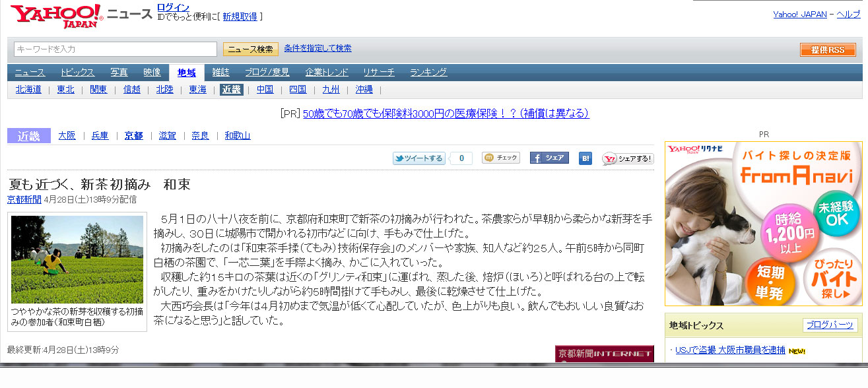Click the fromA navi advertisement banner
The image size is (868, 388).
[x=765, y=224]
